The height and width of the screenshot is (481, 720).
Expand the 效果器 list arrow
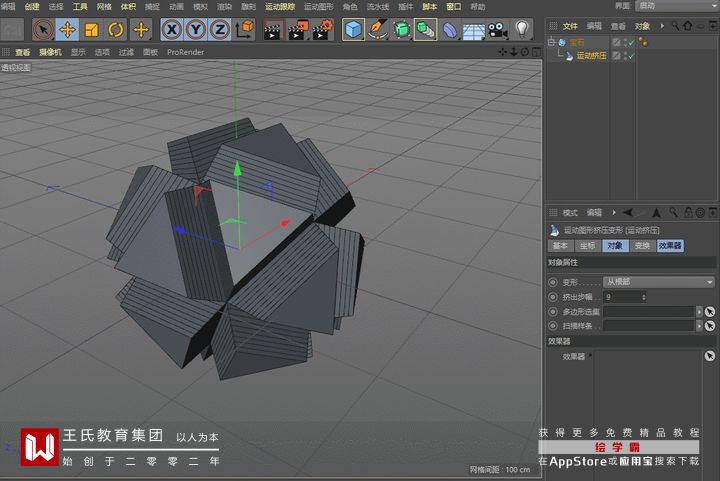coord(591,355)
